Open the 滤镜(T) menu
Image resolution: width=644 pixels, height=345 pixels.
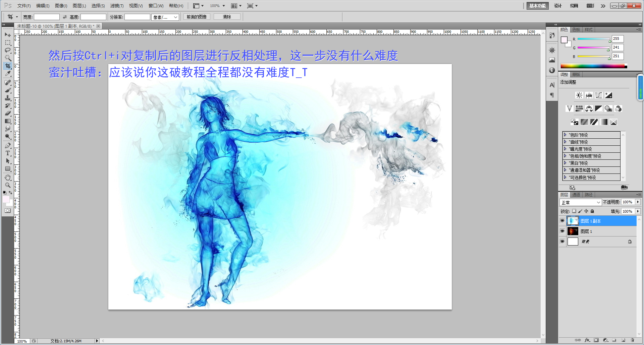coord(117,6)
